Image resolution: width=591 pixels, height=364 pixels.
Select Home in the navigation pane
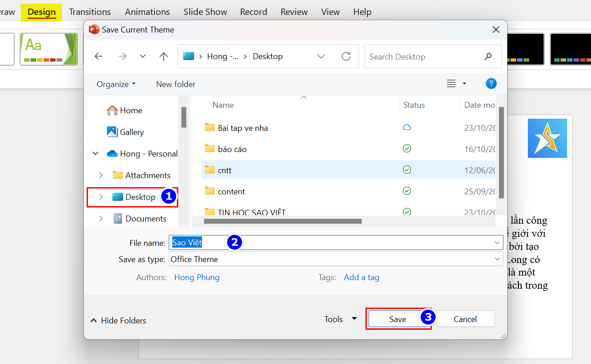pos(131,110)
